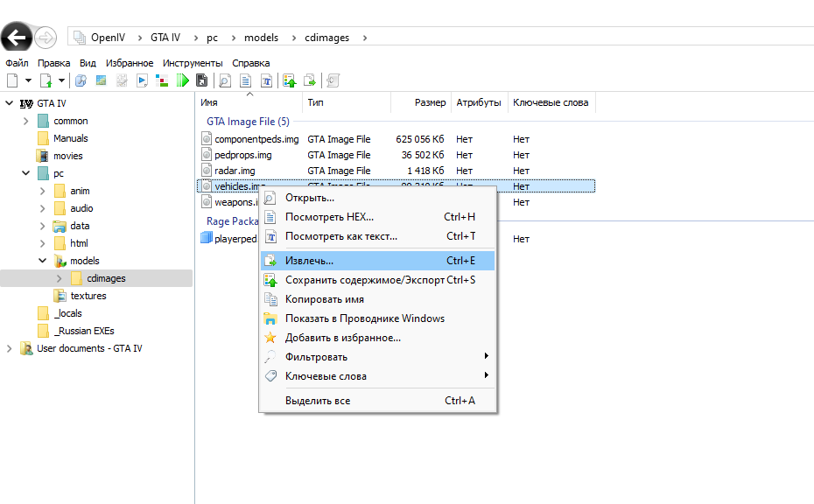Viewport: 814px width, 504px height.
Task: Click the landscape image texture toolbar icon
Action: [102, 80]
